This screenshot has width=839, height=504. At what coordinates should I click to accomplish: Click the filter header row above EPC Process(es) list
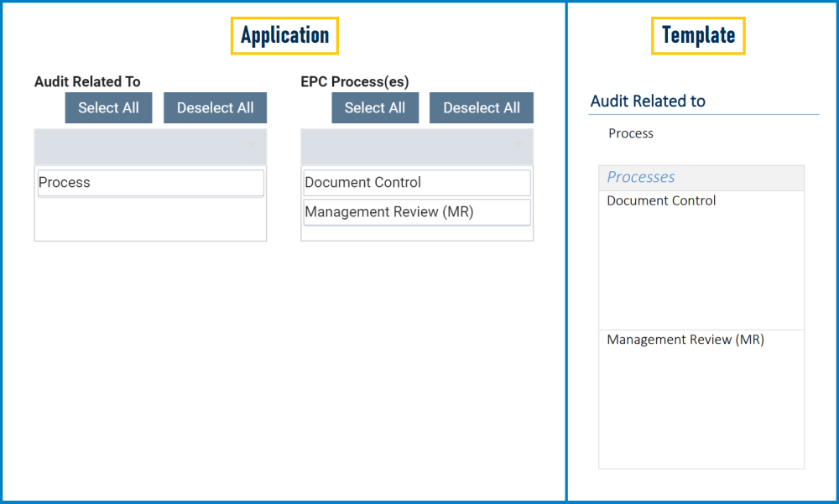417,145
